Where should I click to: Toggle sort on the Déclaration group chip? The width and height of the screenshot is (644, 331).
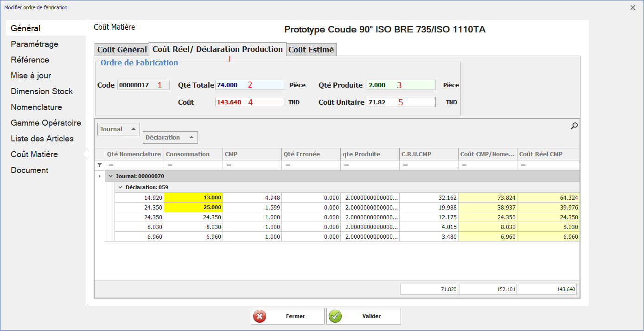tap(191, 137)
